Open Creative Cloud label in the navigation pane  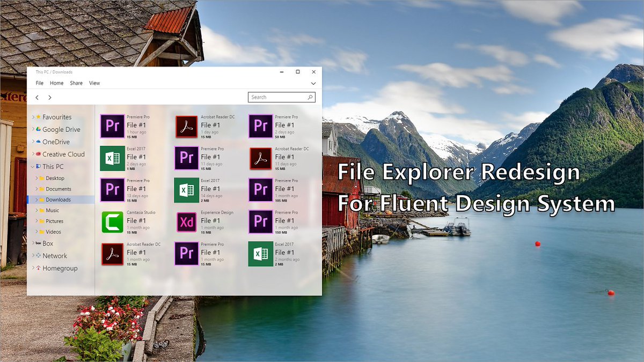63,154
